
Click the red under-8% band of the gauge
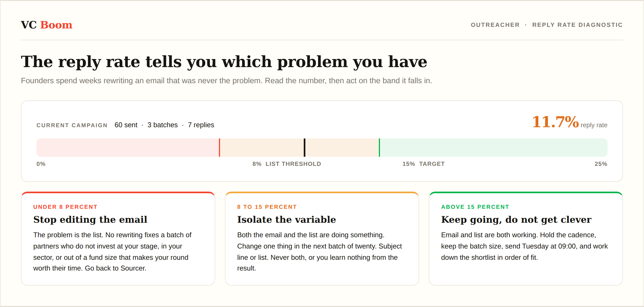pos(128,148)
